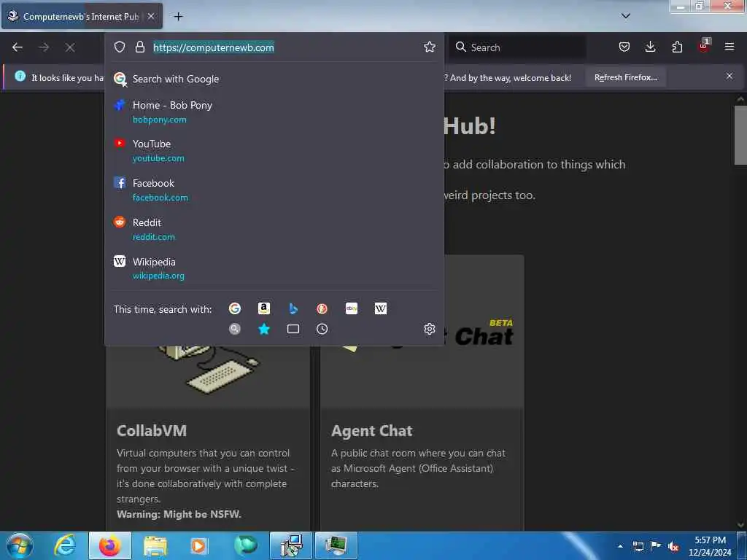Open a new tab with plus button

click(178, 17)
